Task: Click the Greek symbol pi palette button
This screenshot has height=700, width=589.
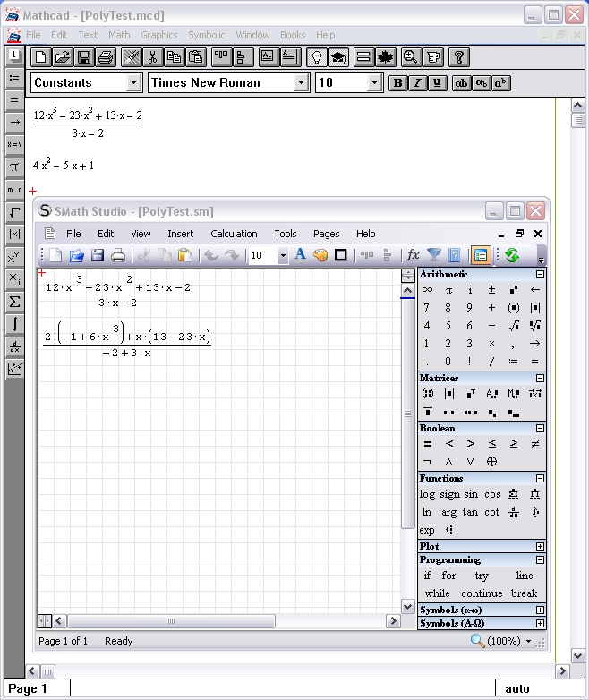Action: [14, 166]
